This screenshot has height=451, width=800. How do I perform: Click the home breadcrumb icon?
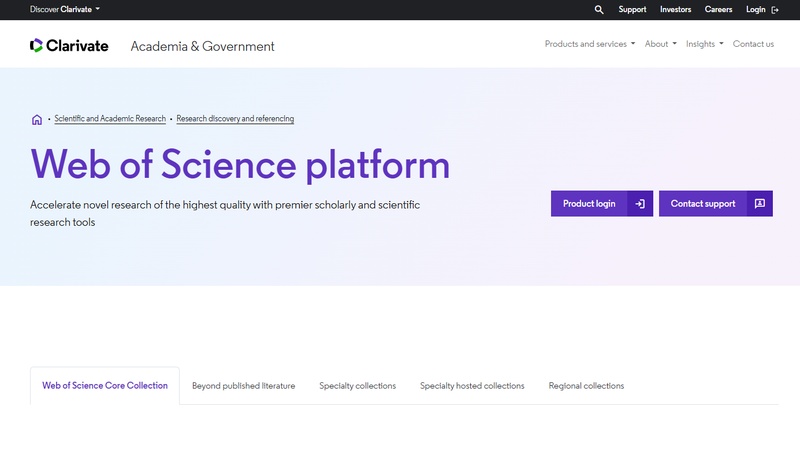pyautogui.click(x=37, y=119)
